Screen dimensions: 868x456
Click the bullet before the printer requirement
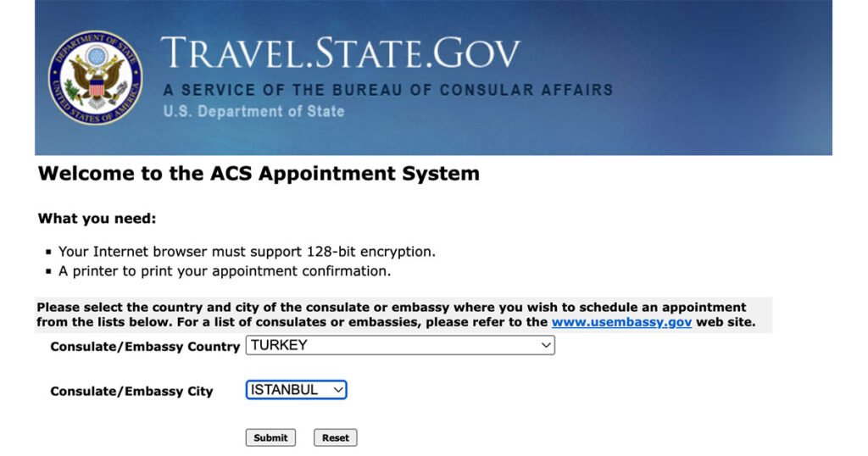coord(48,272)
